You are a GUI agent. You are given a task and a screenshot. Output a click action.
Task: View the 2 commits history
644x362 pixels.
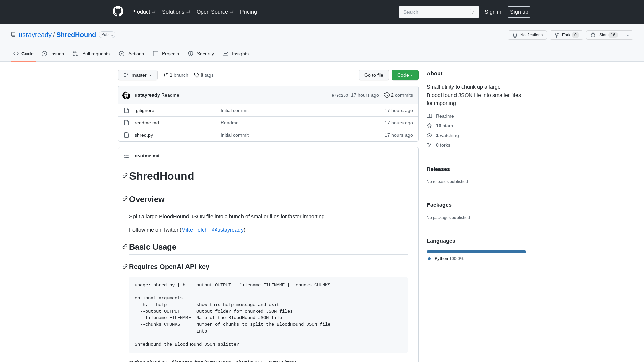point(398,95)
